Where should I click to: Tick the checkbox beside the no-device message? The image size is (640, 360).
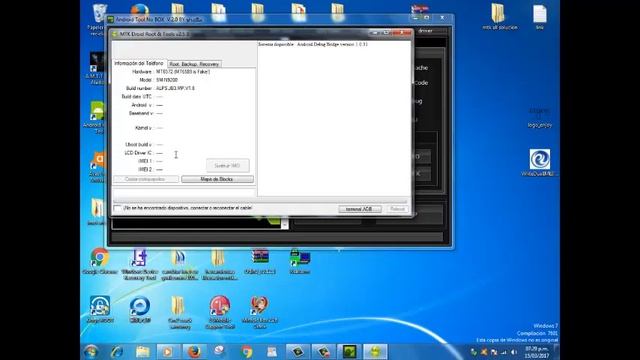[x=118, y=209]
